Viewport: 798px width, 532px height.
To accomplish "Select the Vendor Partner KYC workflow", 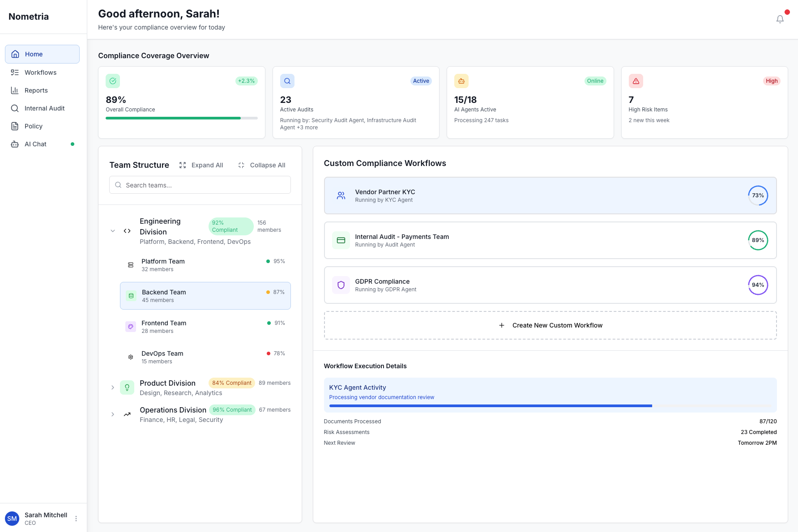I will pyautogui.click(x=550, y=196).
